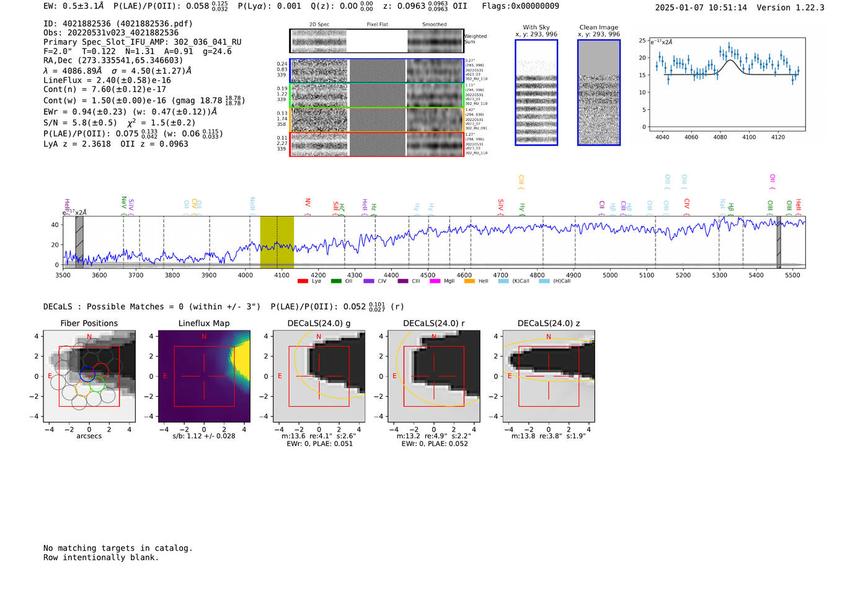Click the (H)CaII legend swatch
This screenshot has height=591, width=868.
click(x=544, y=282)
